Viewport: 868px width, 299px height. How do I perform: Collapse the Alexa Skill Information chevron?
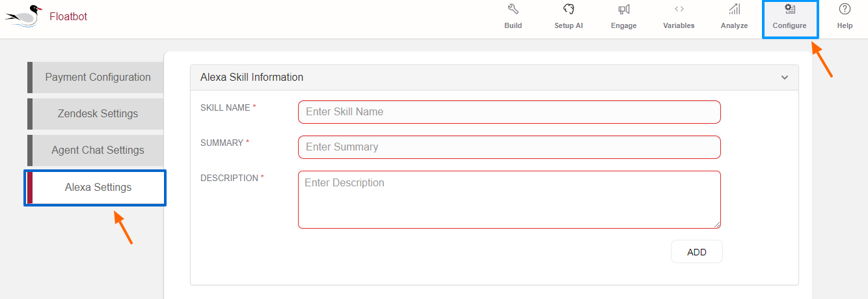point(784,78)
